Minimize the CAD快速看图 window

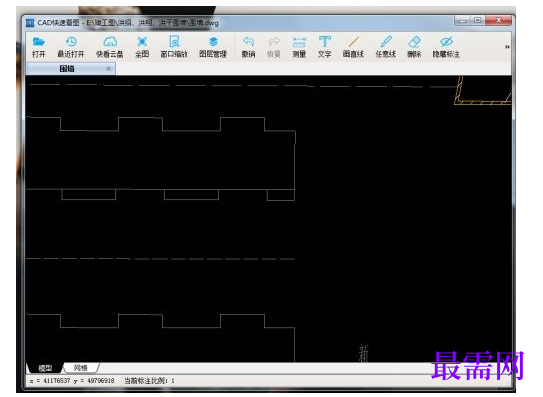(462, 21)
